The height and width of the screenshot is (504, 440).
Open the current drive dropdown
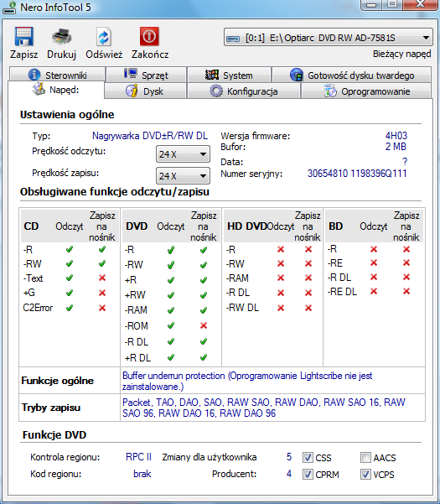[x=328, y=38]
